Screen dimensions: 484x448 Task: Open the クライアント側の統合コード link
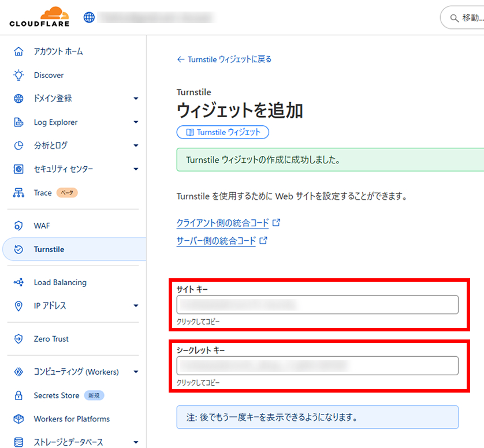(222, 223)
